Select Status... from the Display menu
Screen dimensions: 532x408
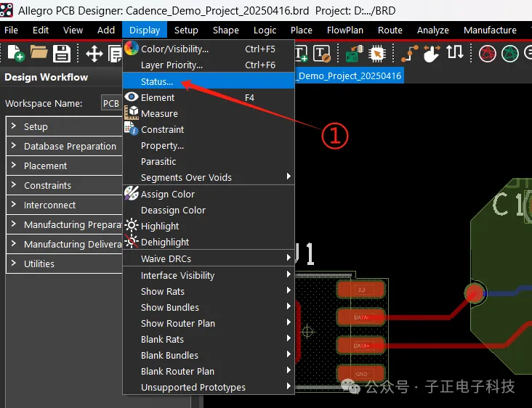pos(209,81)
